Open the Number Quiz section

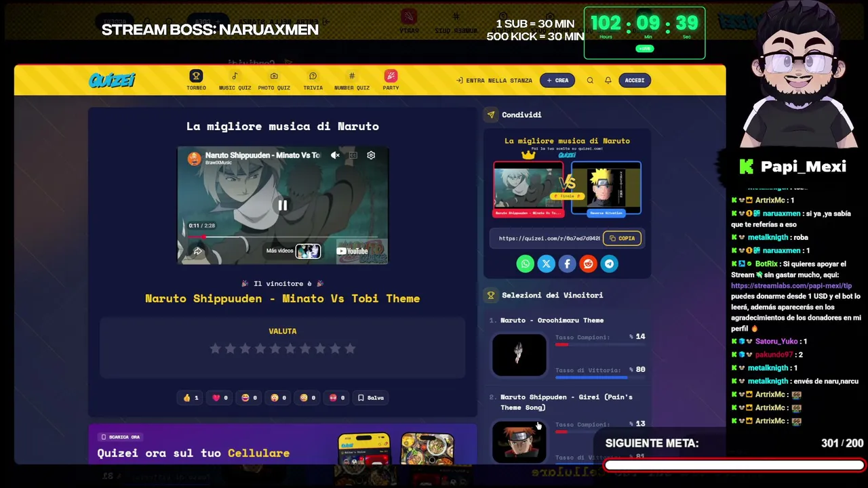[352, 80]
